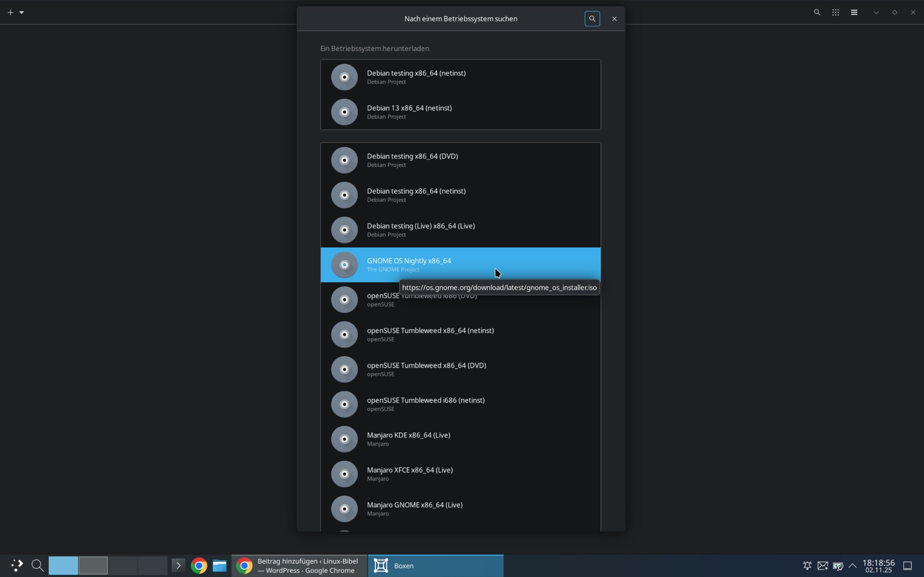Click the disc icon for Manjaro XFCE
This screenshot has height=577, width=924.
point(344,474)
